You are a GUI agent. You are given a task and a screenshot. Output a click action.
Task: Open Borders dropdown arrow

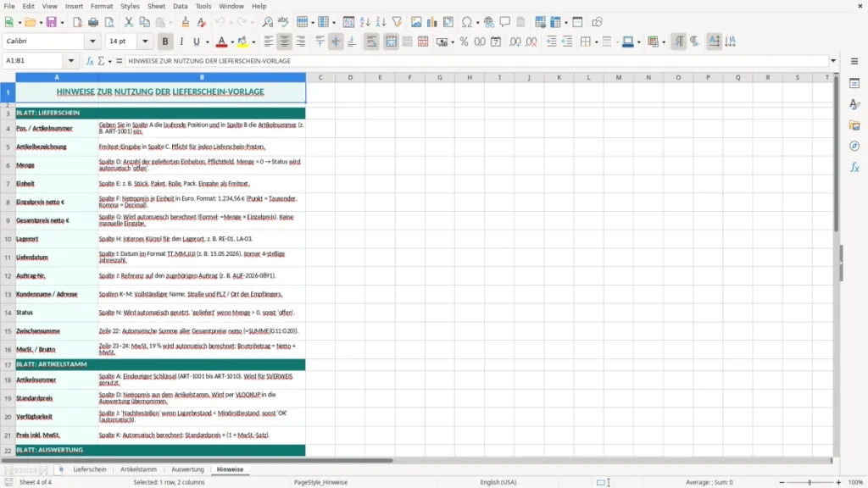point(596,42)
